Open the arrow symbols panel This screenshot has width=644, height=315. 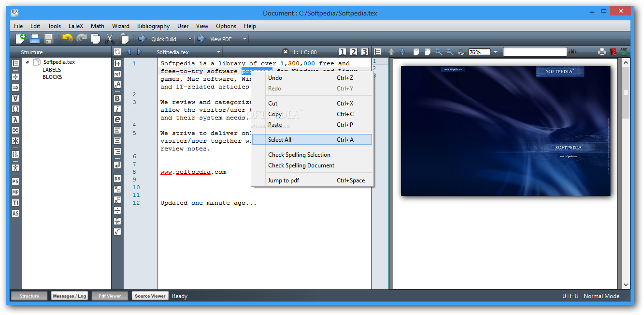click(15, 88)
